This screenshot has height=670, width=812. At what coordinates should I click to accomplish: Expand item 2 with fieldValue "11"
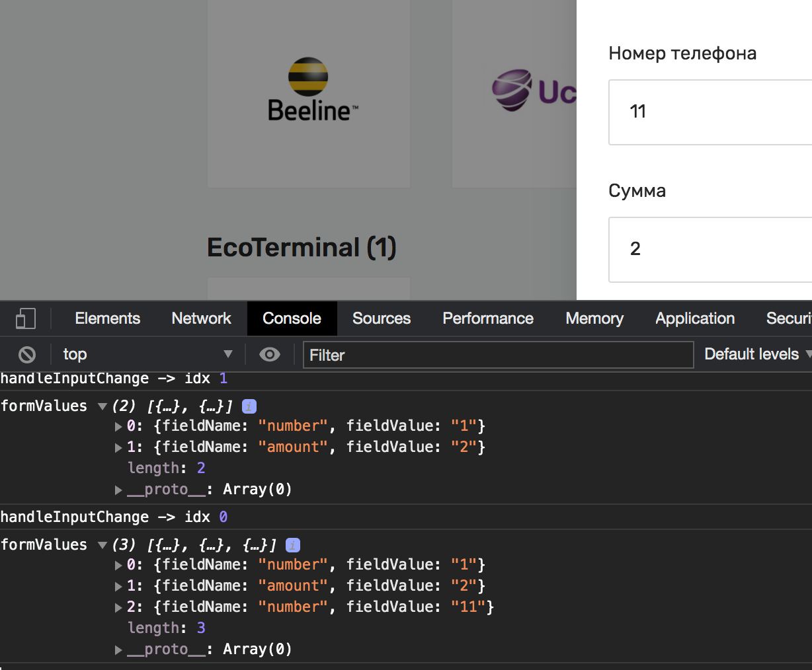pos(118,607)
